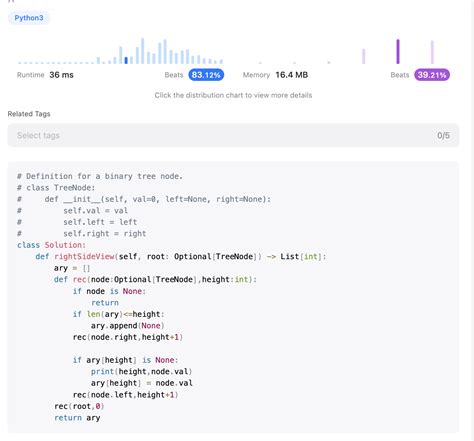Open the runtime distribution chart
Viewport: 474px width, 441px height.
tap(120, 51)
